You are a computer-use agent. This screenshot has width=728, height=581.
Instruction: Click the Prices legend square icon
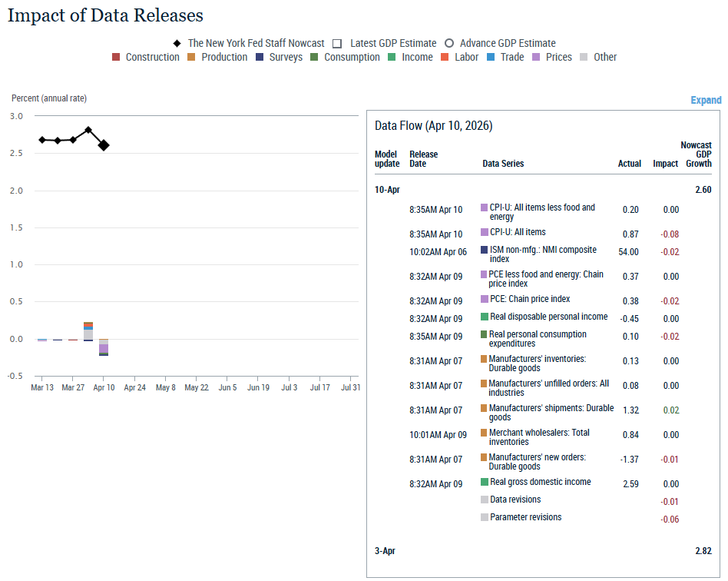pos(536,57)
